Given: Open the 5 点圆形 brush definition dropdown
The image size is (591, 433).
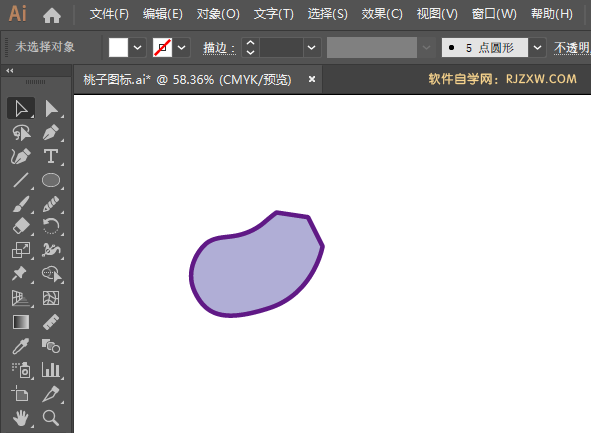Looking at the screenshot, I should (x=537, y=47).
